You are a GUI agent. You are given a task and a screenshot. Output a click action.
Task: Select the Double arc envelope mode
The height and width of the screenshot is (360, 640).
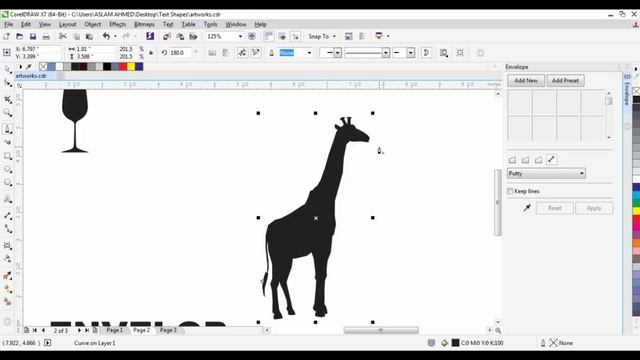538,160
